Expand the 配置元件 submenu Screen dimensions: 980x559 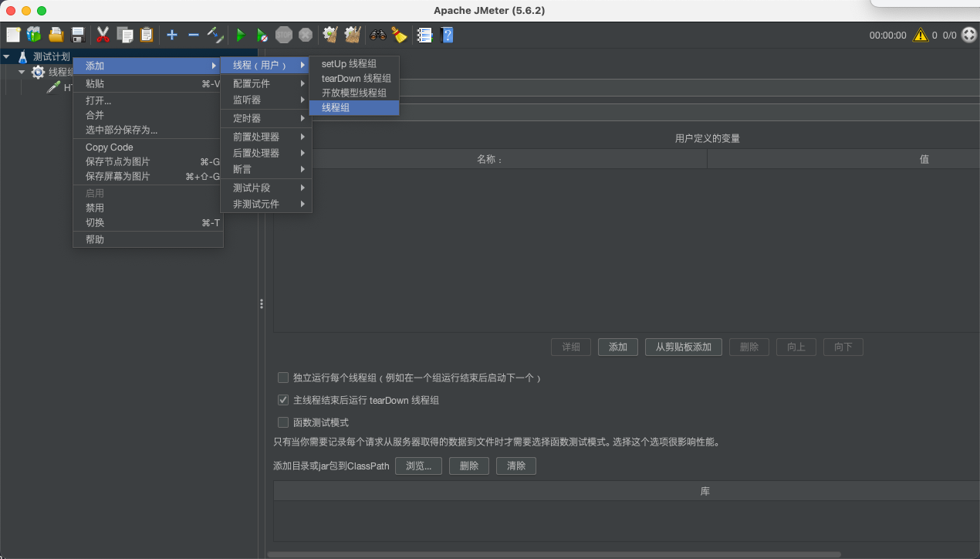pyautogui.click(x=265, y=83)
